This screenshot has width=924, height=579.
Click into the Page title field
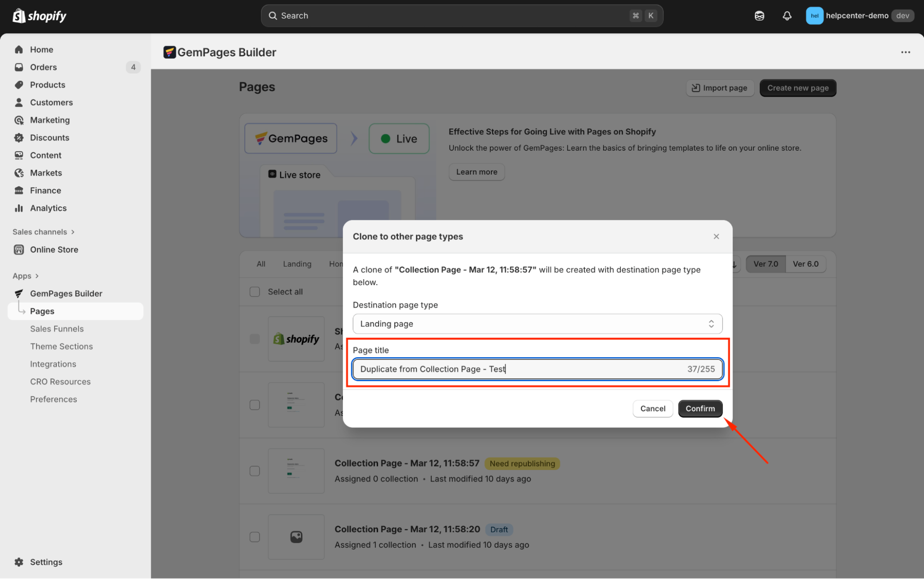click(x=518, y=369)
